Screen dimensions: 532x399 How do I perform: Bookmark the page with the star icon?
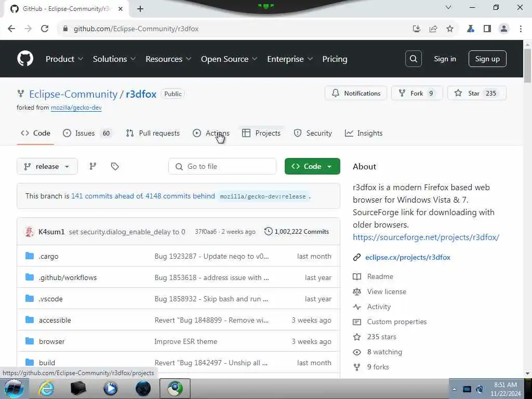pyautogui.click(x=450, y=29)
